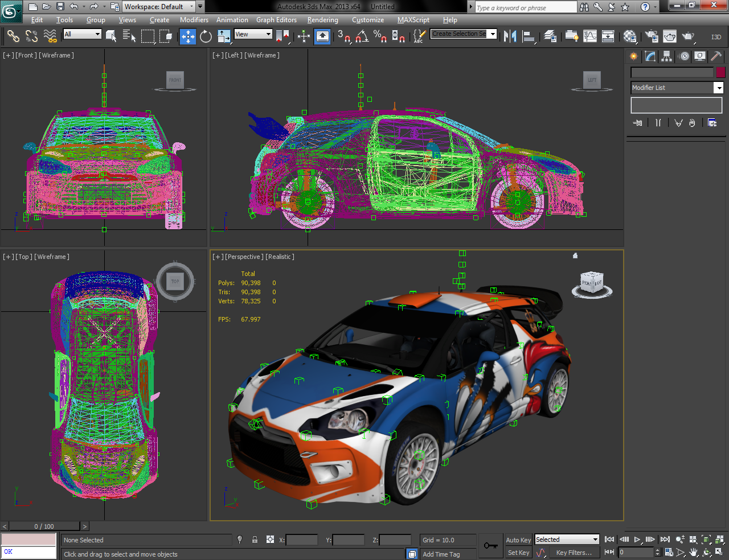Open the Graph Editors menu
Screen dimensions: 729x560
pyautogui.click(x=276, y=20)
